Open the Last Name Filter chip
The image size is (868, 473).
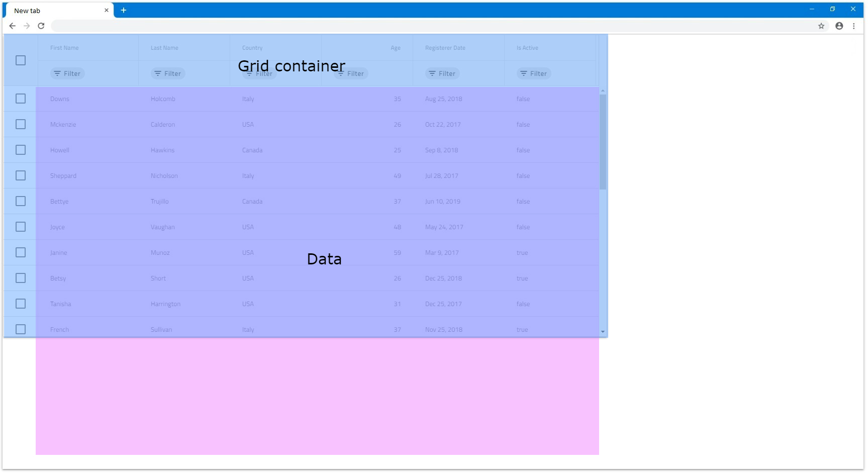click(x=168, y=74)
